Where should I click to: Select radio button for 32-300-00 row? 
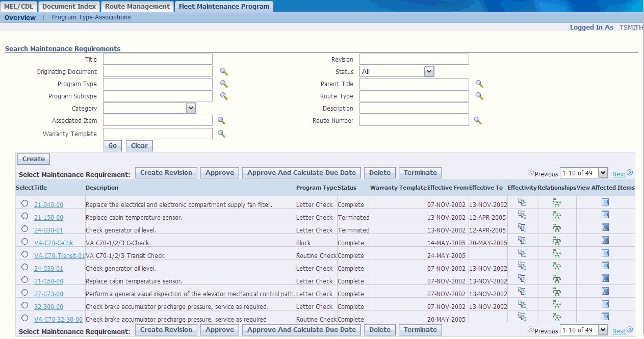coord(24,305)
